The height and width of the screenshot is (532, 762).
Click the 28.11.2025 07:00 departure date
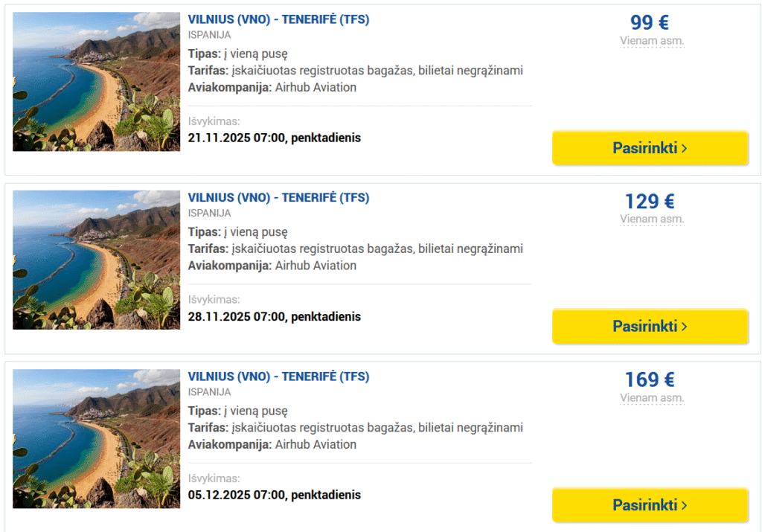tap(274, 316)
